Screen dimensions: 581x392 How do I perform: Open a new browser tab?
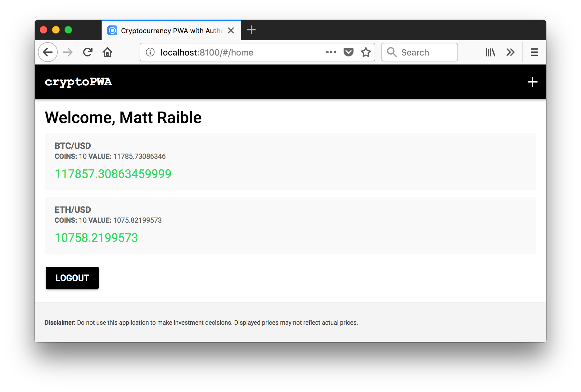(251, 30)
